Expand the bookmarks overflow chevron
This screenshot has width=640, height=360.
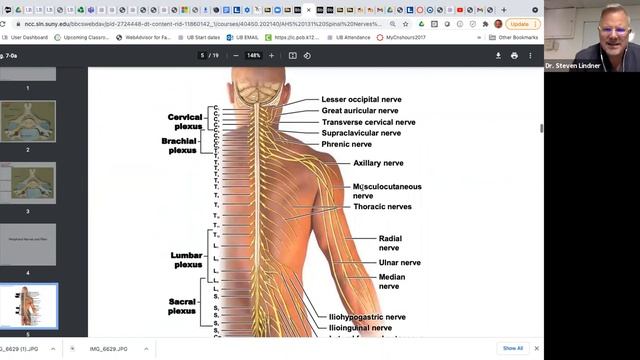tap(479, 37)
